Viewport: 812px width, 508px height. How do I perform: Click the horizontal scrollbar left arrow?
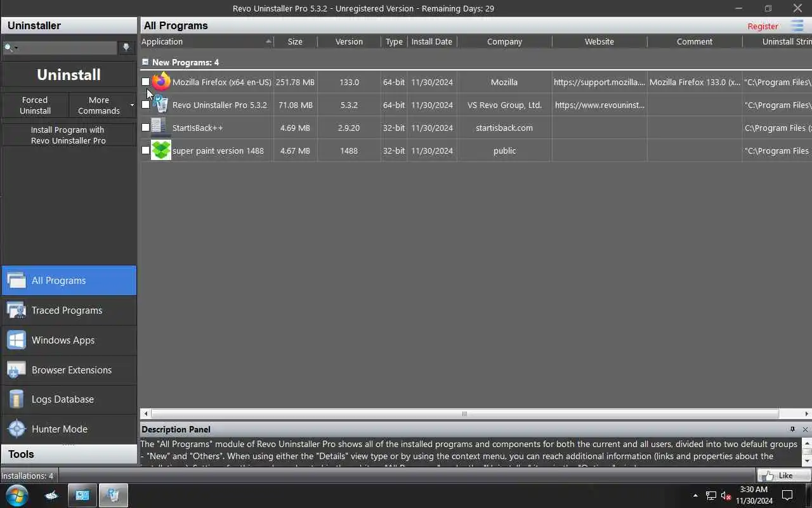pos(145,413)
